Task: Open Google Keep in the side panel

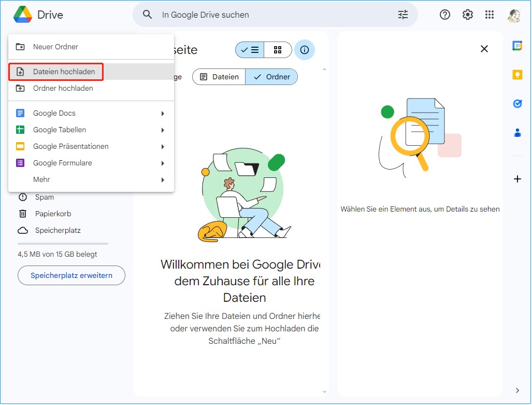Action: tap(517, 75)
